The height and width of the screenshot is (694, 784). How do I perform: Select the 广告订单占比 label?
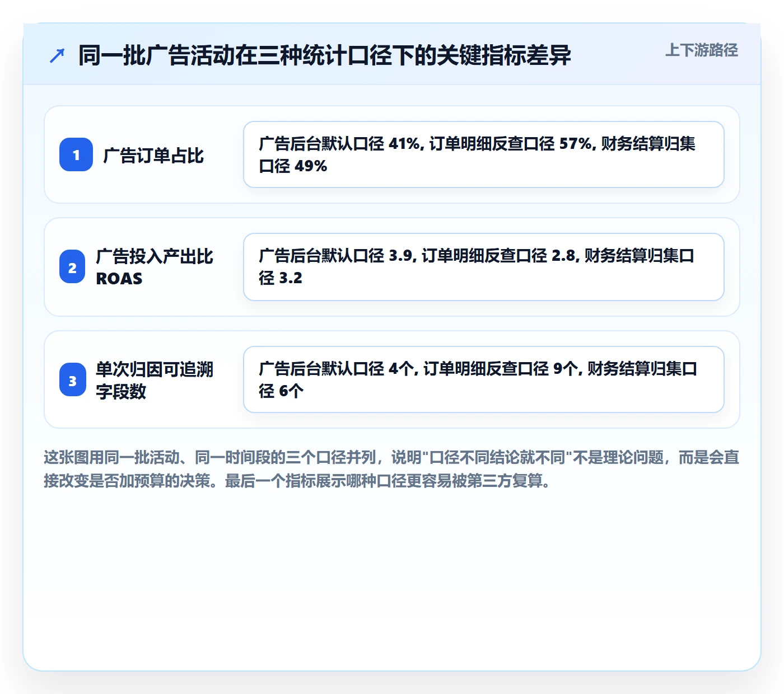[x=153, y=155]
